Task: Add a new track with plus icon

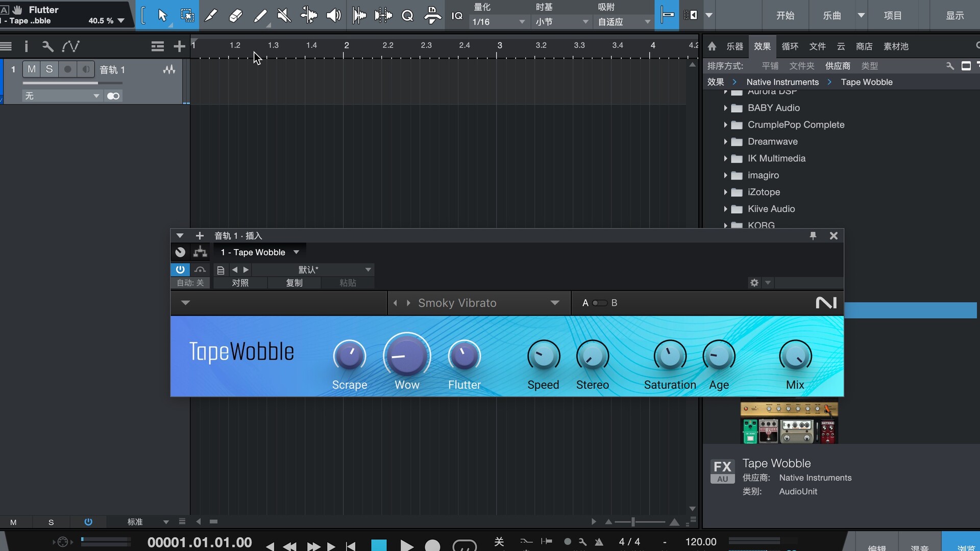Action: click(x=179, y=46)
